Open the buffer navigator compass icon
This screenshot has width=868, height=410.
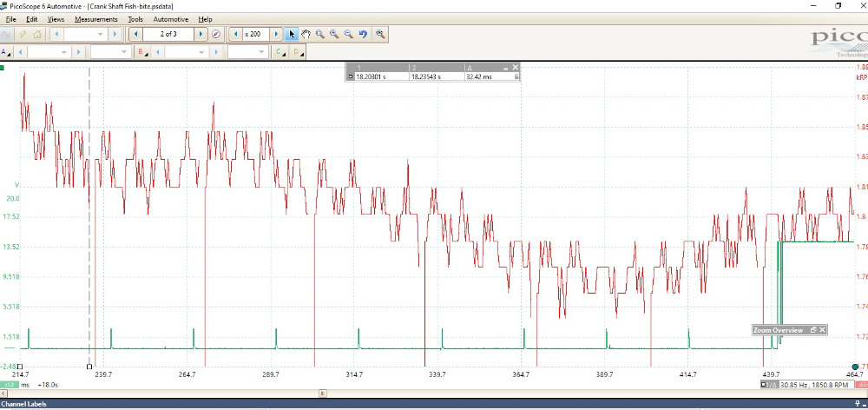(x=216, y=34)
